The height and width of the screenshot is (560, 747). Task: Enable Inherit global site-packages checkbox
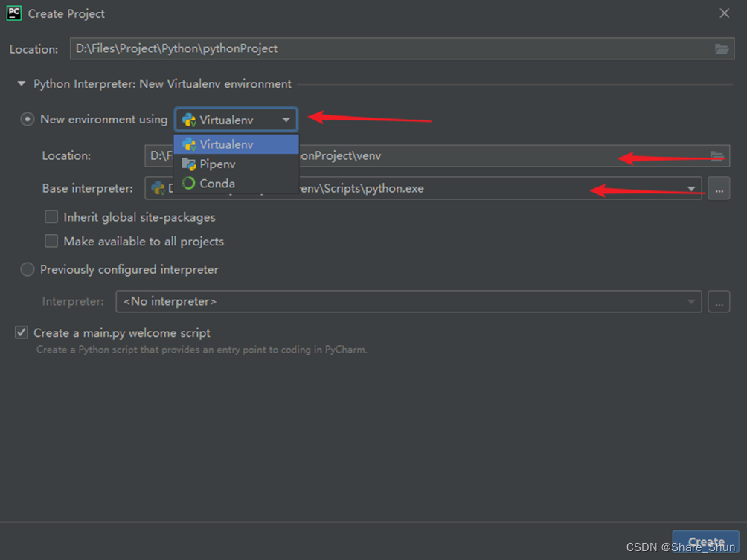51,217
